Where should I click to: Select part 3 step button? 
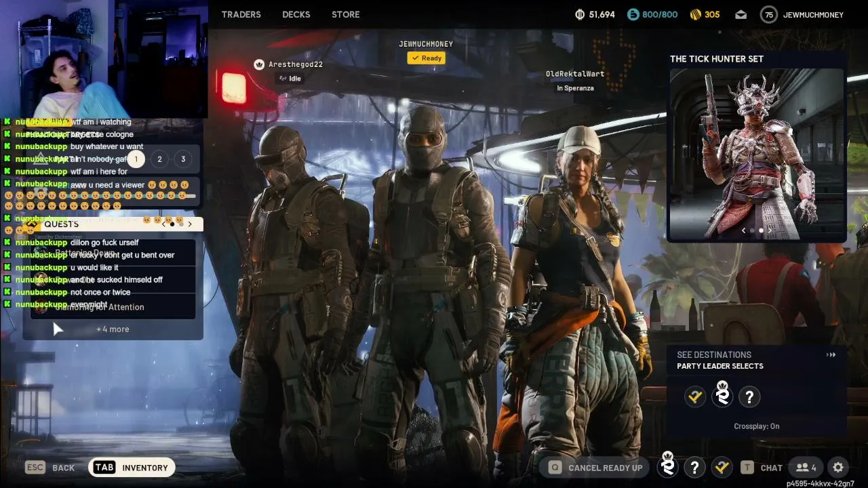[183, 159]
